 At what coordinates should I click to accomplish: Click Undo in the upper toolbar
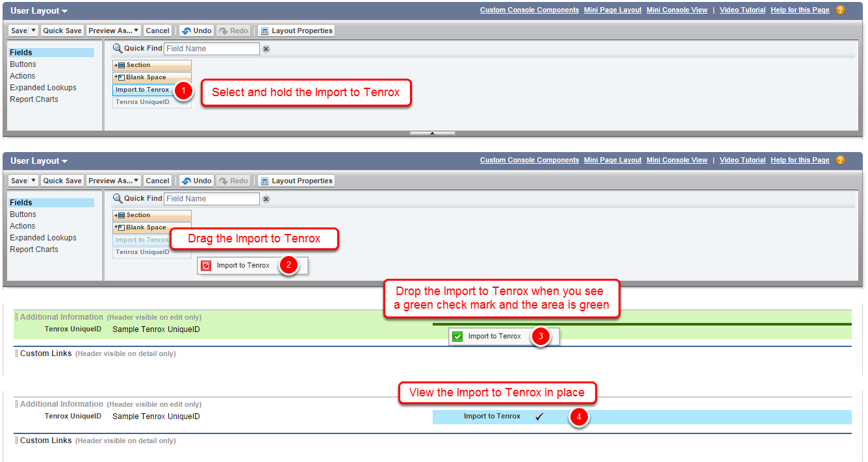(196, 31)
